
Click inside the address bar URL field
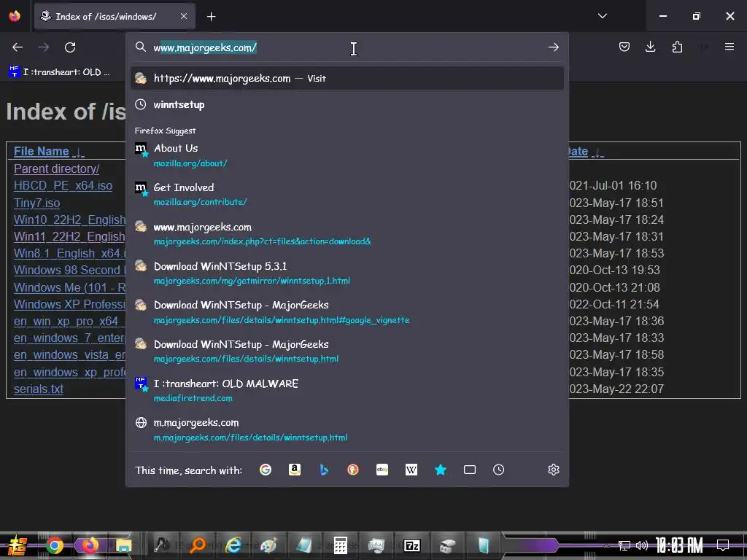pos(348,47)
